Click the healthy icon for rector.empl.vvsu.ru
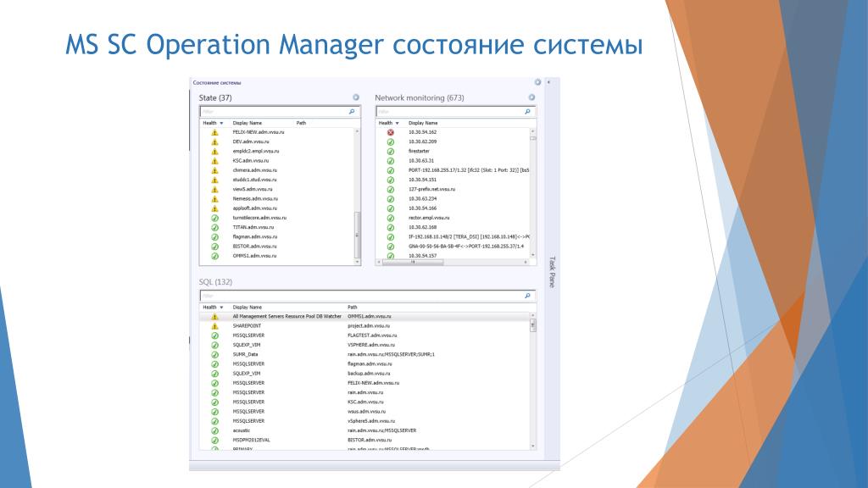Screen dimensions: 868x488 click(390, 218)
